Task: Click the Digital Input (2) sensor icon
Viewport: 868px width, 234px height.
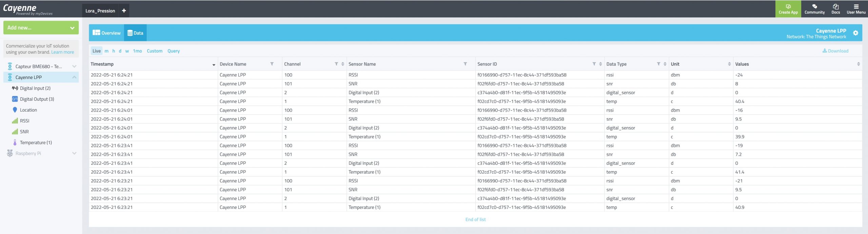Action: 15,88
